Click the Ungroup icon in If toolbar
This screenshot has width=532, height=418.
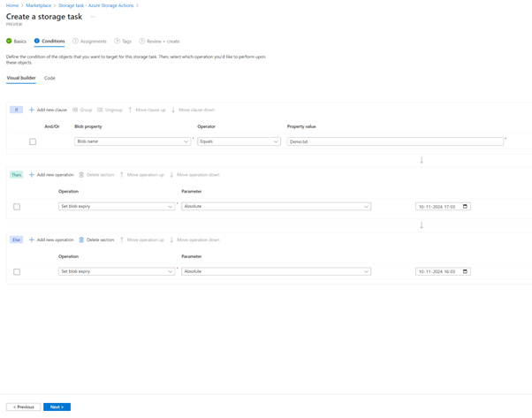tap(100, 110)
